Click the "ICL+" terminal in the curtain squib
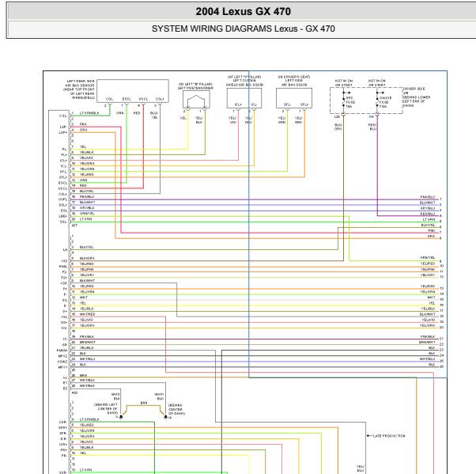Viewport: 476px width, 474px height. (238, 104)
